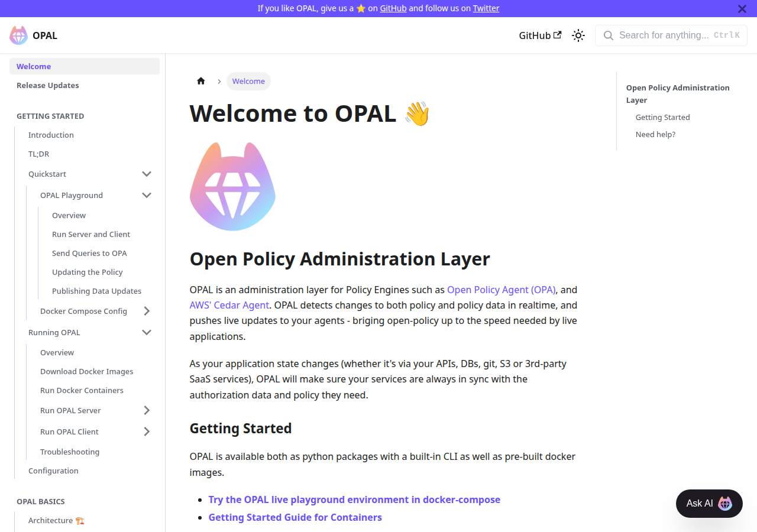The height and width of the screenshot is (532, 757).
Task: Collapse the Quickstart section chevron
Action: [x=147, y=174]
